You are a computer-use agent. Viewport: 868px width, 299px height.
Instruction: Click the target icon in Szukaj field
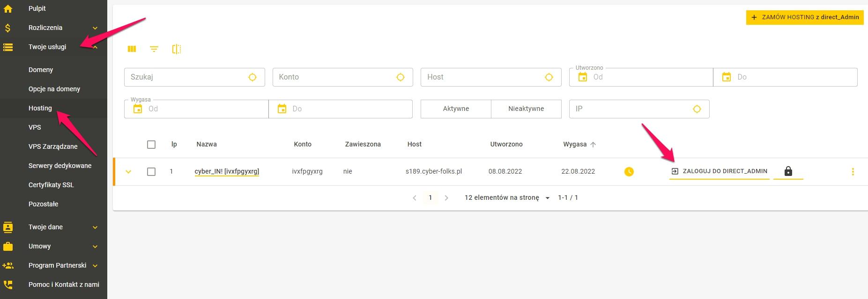(x=252, y=77)
